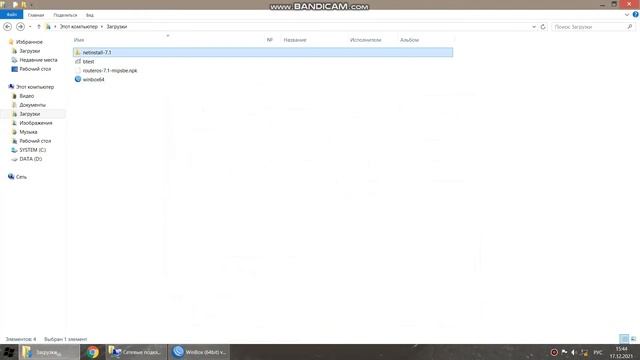Open the SYSTEM (C:) drive
This screenshot has width=640, height=360.
click(x=32, y=150)
